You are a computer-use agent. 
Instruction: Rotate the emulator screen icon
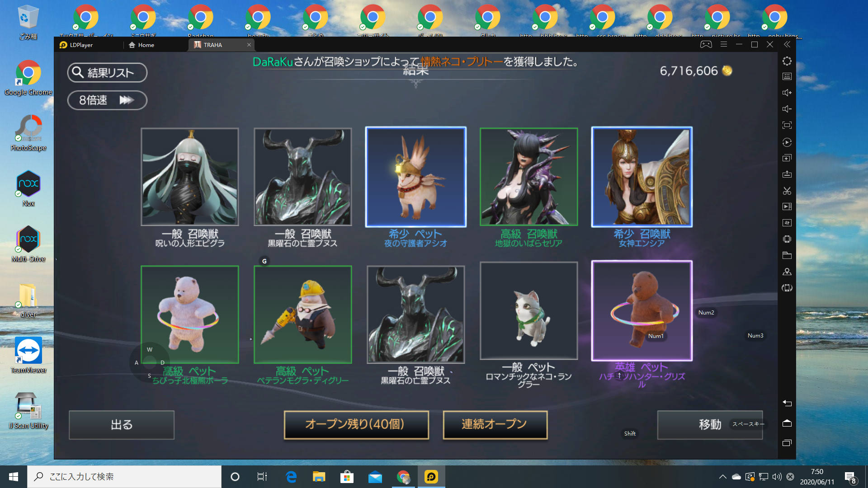787,288
